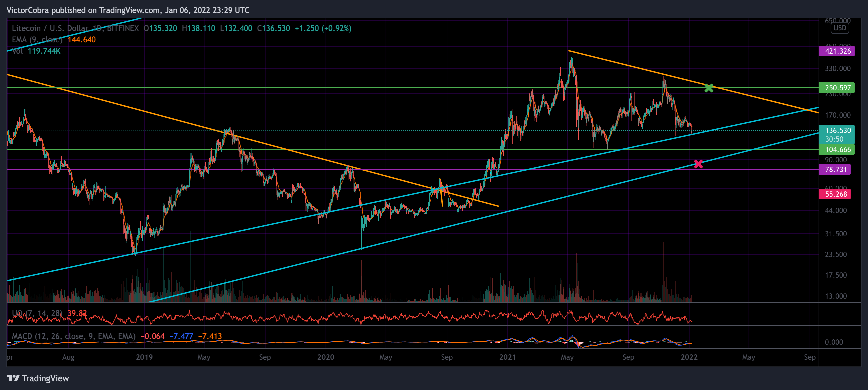Click the close value C136.530
Image resolution: width=868 pixels, height=390 pixels.
(273, 28)
